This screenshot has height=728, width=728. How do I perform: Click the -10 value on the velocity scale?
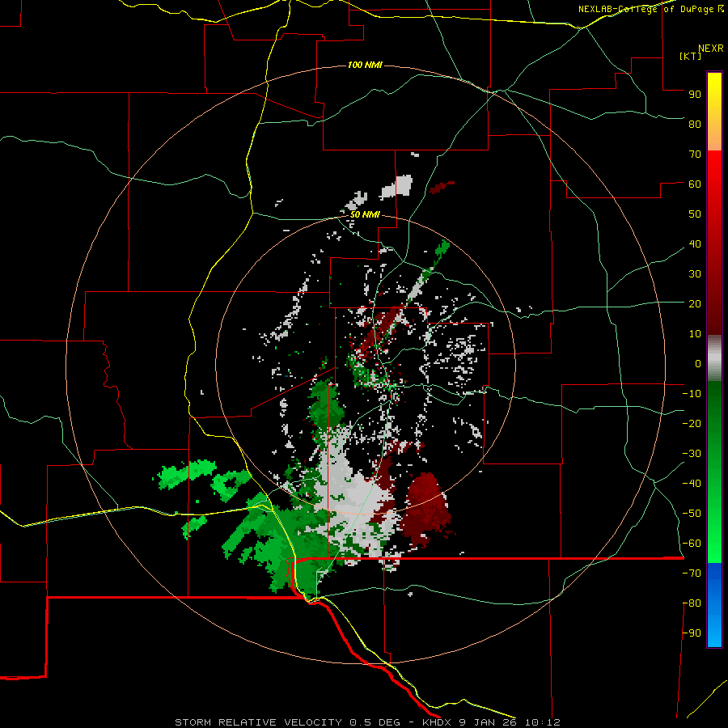pos(692,394)
